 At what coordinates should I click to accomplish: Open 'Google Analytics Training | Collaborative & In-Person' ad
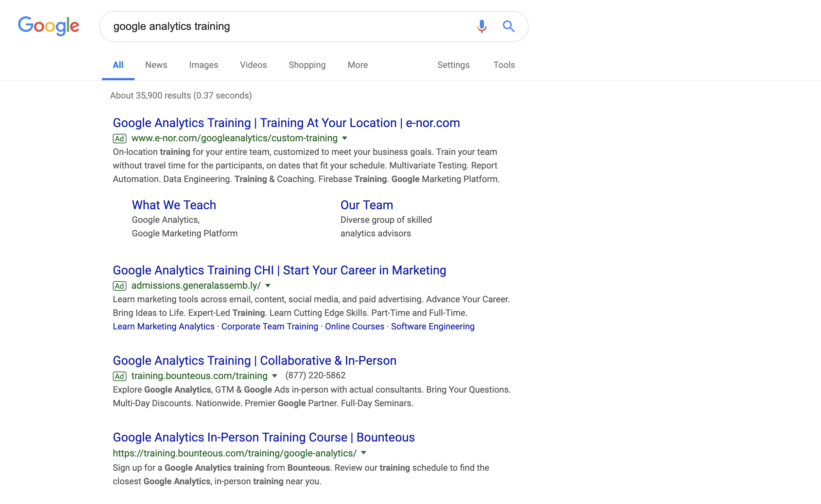coord(255,361)
